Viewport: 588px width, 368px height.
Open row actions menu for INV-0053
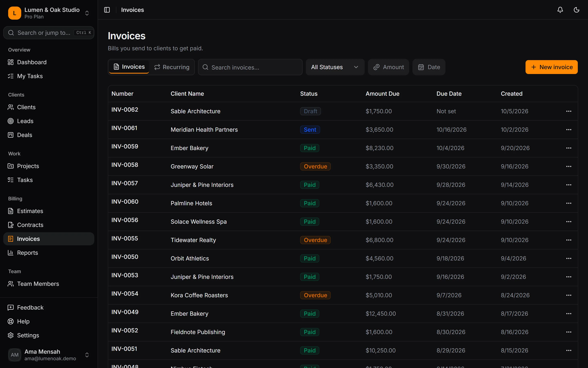(569, 277)
